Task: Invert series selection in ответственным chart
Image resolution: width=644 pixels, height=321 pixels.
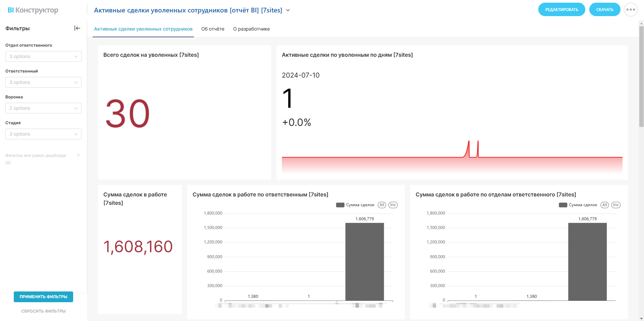Action: [393, 205]
